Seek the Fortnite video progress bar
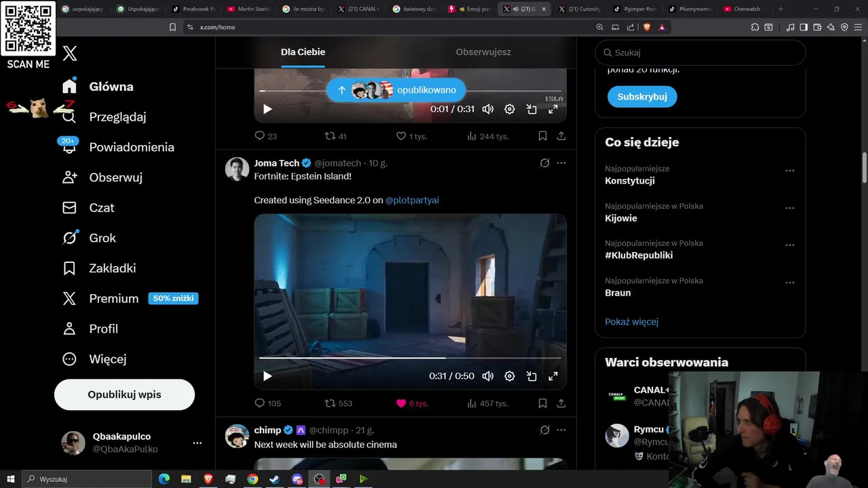 coord(410,357)
